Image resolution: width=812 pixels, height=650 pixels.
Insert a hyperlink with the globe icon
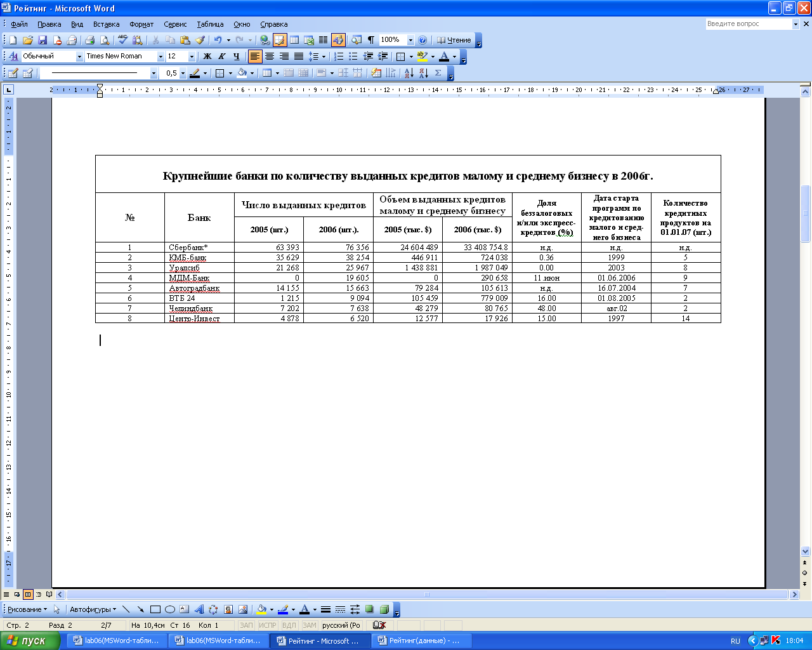[x=265, y=40]
